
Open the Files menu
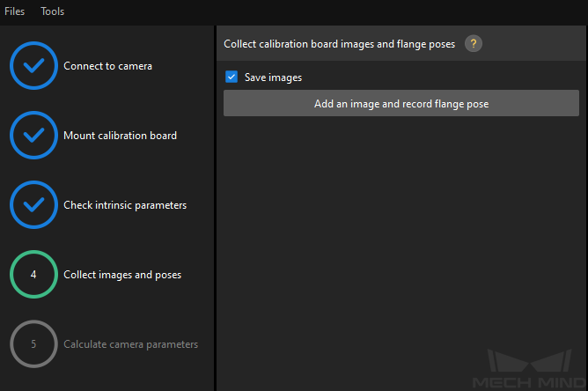(x=15, y=11)
